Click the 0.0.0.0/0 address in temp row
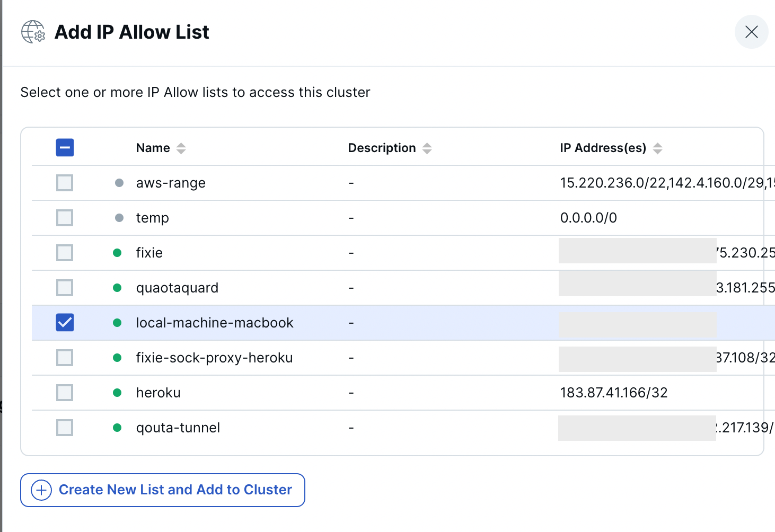The width and height of the screenshot is (775, 532). pos(588,218)
